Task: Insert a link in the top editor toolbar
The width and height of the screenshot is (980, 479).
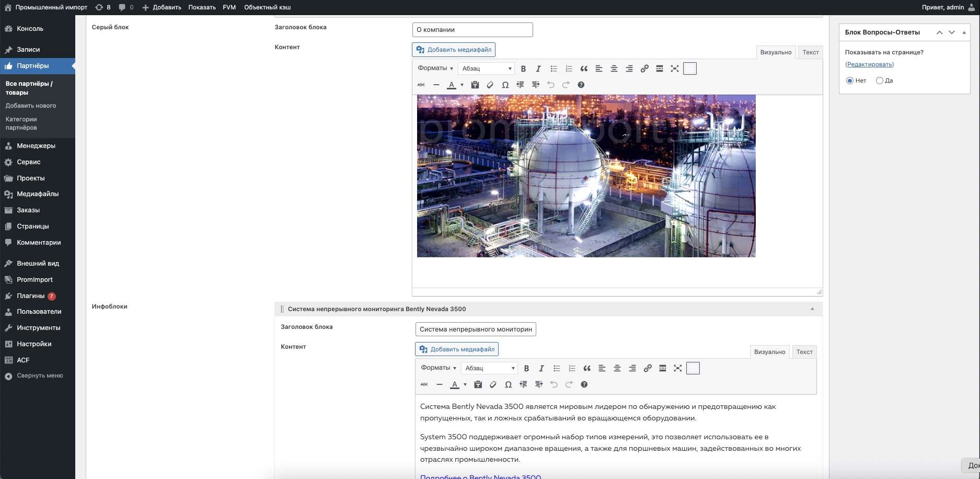Action: [x=644, y=69]
